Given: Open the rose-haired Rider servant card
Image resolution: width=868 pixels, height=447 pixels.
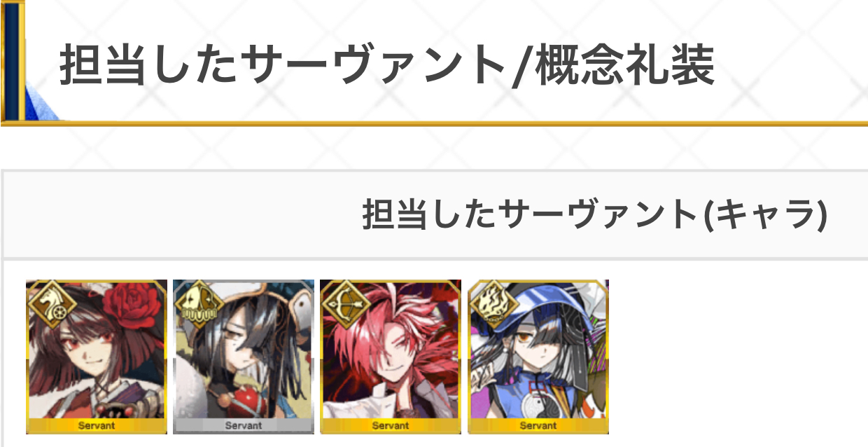Looking at the screenshot, I should pyautogui.click(x=97, y=357).
